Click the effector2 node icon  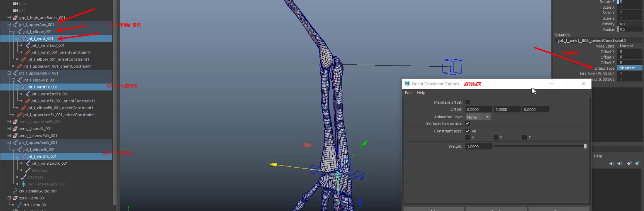click(x=28, y=170)
